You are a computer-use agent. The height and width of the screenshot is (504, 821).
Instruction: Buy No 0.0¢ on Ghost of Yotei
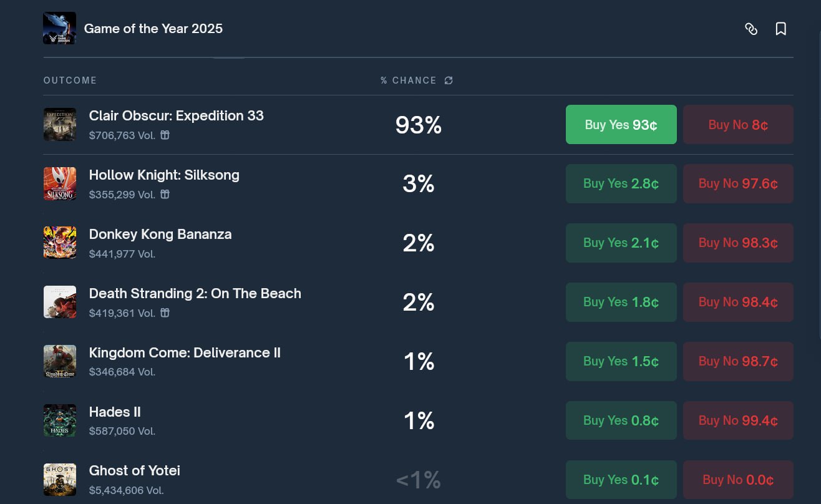tap(738, 480)
